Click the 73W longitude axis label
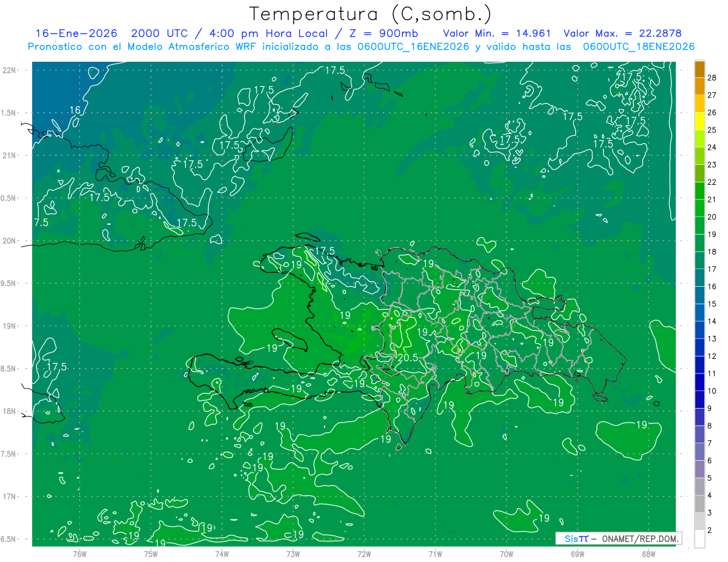This screenshot has width=728, height=562. click(x=293, y=554)
